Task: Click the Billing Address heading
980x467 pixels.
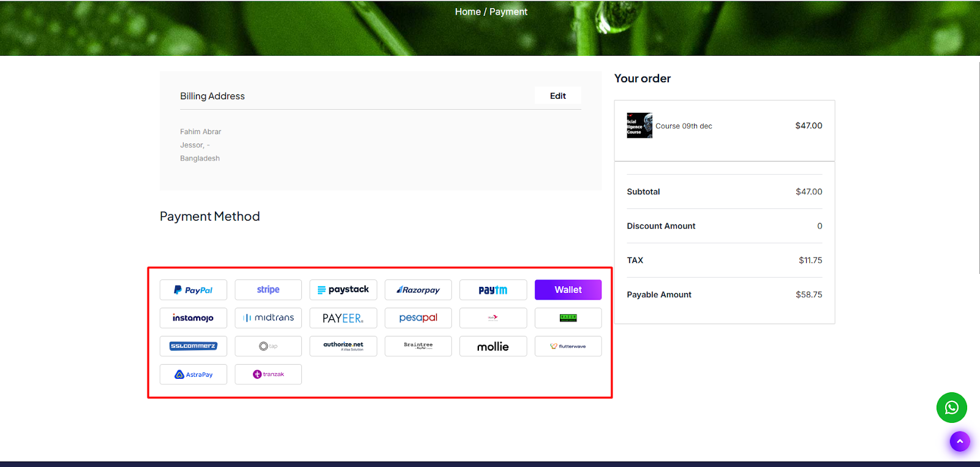Action: pos(212,96)
